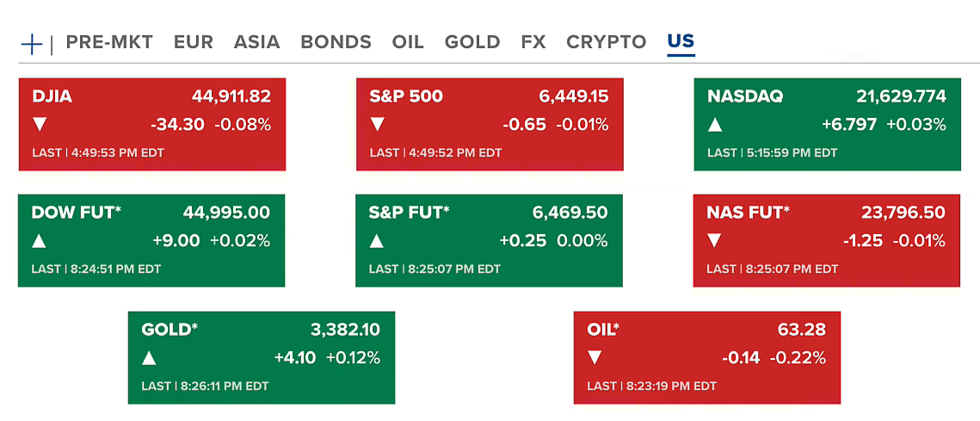The image size is (980, 421).
Task: Click the GOLD price 3,382.10
Action: [x=345, y=329]
